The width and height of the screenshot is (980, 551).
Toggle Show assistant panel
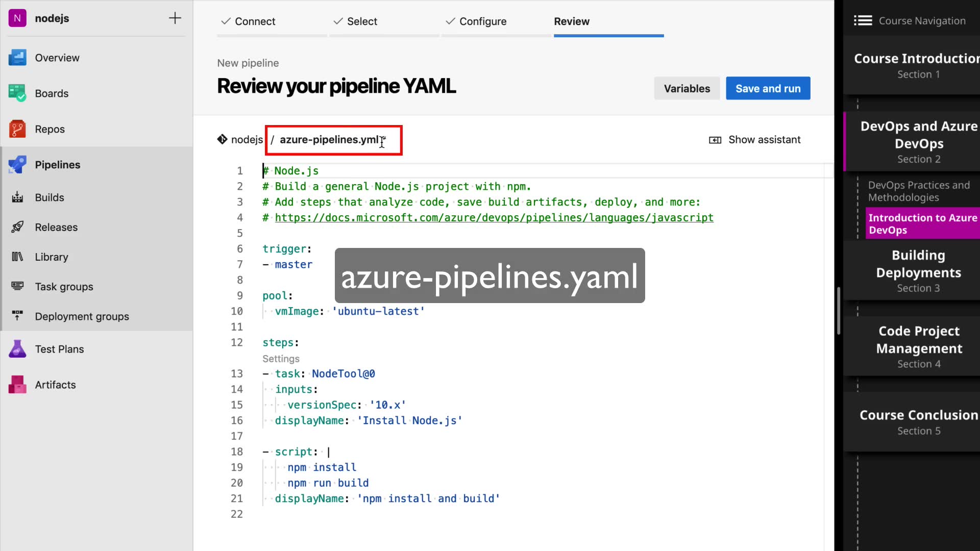[755, 140]
